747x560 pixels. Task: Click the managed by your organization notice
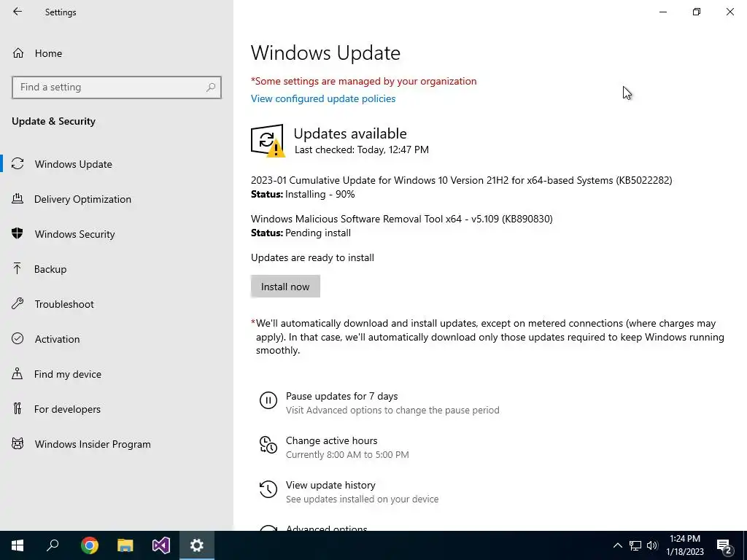coord(363,81)
